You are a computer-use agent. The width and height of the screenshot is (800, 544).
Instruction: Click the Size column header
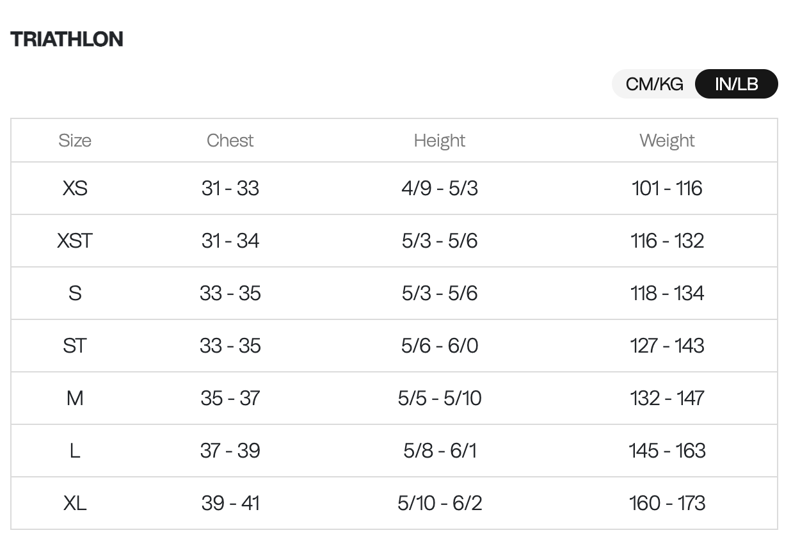click(x=75, y=141)
